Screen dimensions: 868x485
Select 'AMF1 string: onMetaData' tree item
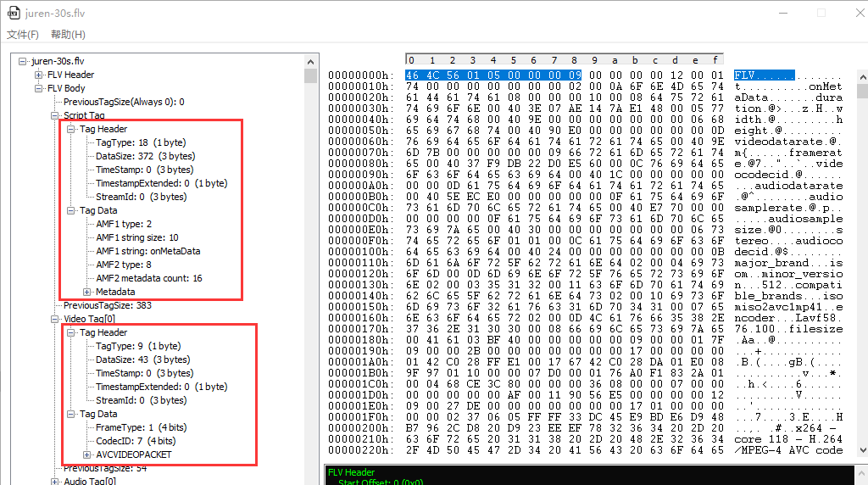147,251
